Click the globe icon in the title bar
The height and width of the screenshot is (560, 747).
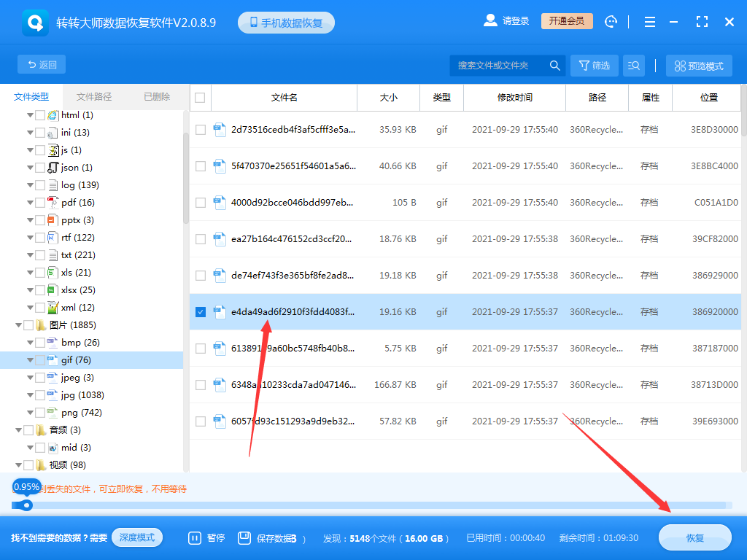pos(611,22)
